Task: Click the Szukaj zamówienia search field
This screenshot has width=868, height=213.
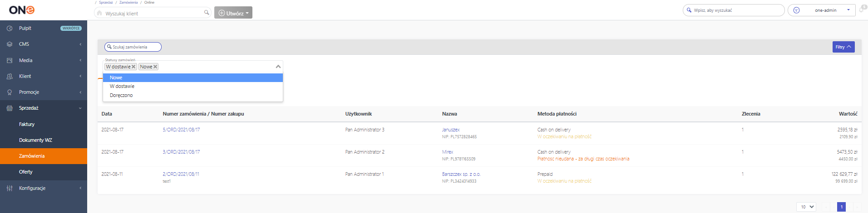Action: point(133,47)
